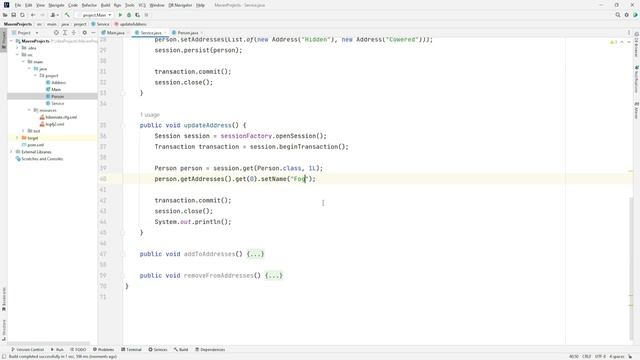This screenshot has height=360, width=640.
Task: Open the File menu
Action: pyautogui.click(x=18, y=5)
